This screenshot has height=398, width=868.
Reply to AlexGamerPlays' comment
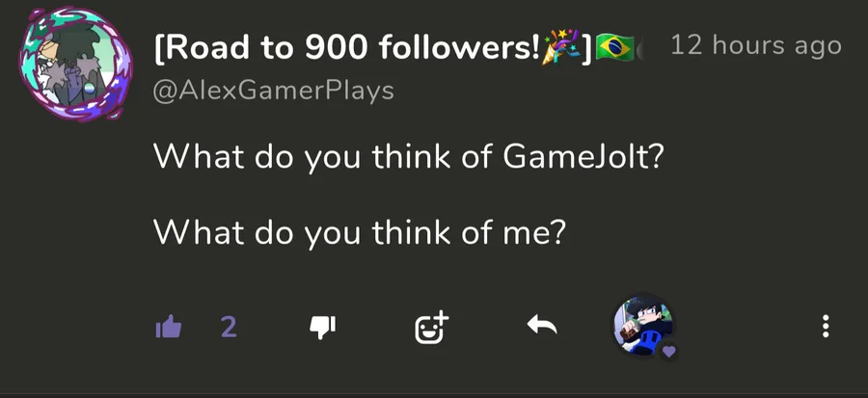(542, 328)
